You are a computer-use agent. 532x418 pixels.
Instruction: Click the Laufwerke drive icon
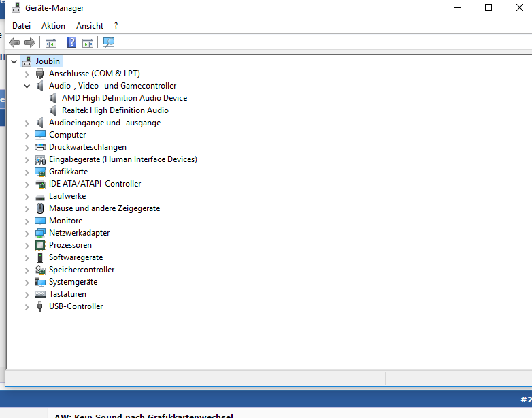point(40,197)
